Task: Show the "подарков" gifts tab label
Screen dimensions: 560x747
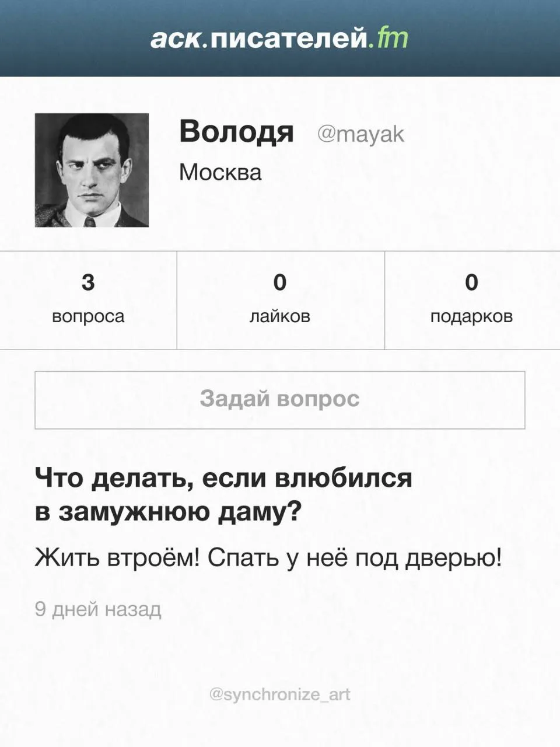Action: [x=471, y=316]
